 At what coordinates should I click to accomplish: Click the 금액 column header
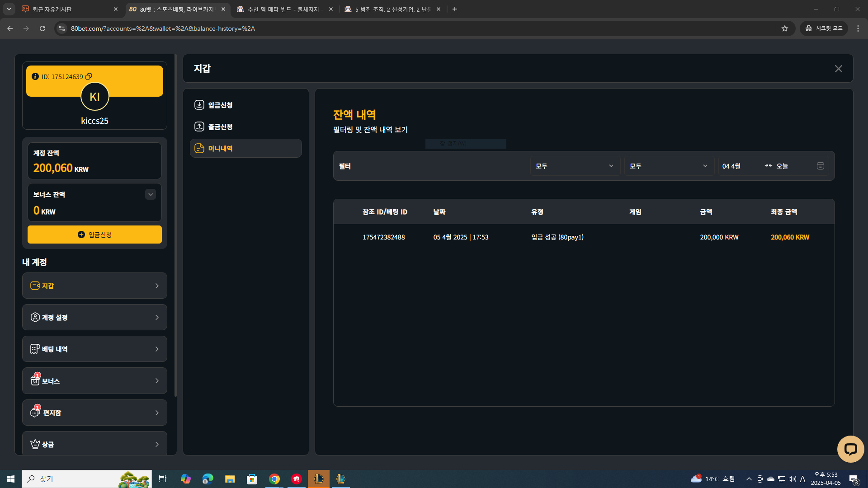(x=706, y=211)
